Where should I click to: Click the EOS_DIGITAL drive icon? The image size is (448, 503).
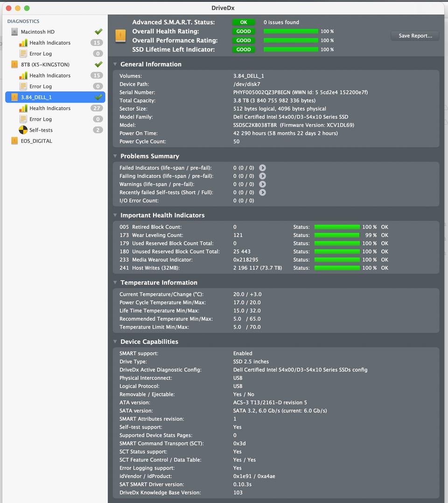click(x=14, y=141)
